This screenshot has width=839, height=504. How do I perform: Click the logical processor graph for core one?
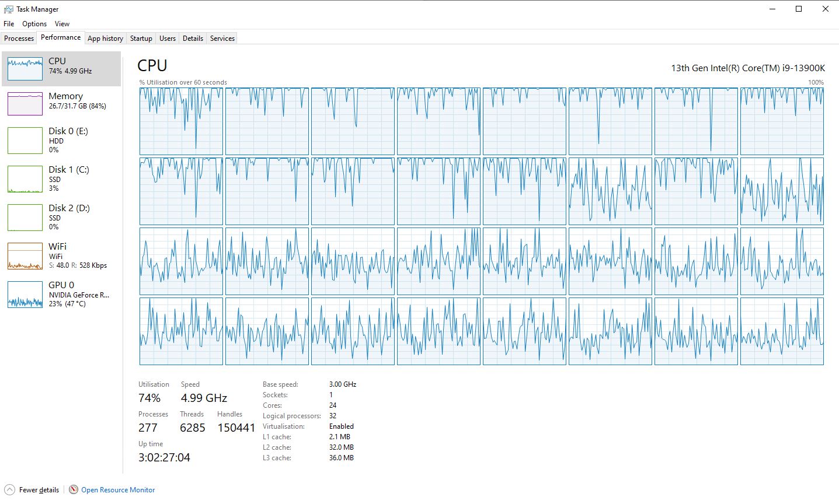pos(181,121)
